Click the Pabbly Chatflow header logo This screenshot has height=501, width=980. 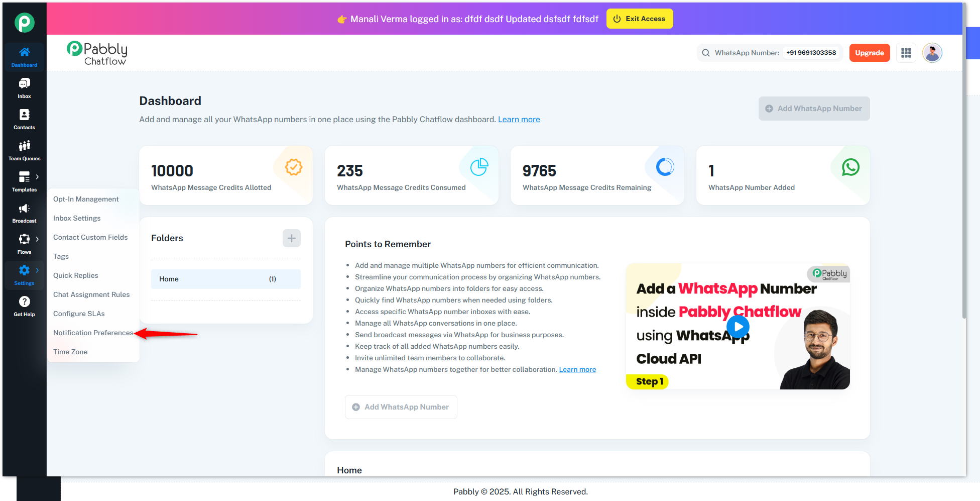click(97, 53)
